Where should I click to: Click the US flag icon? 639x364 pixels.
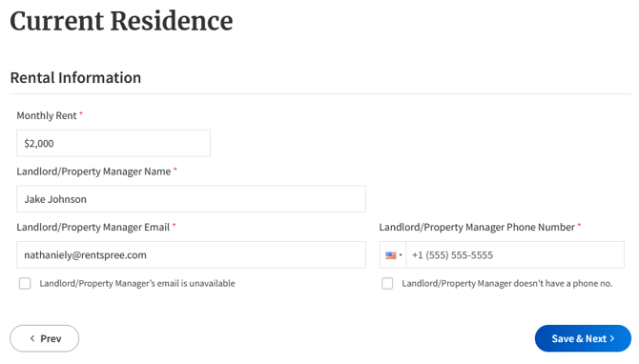coord(390,255)
